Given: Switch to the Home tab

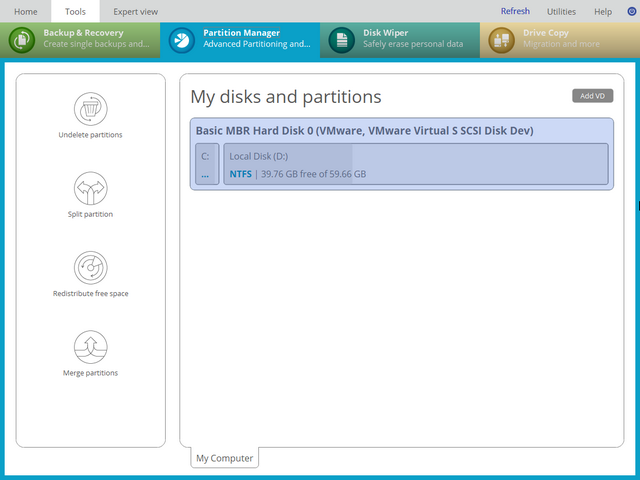Looking at the screenshot, I should [25, 12].
